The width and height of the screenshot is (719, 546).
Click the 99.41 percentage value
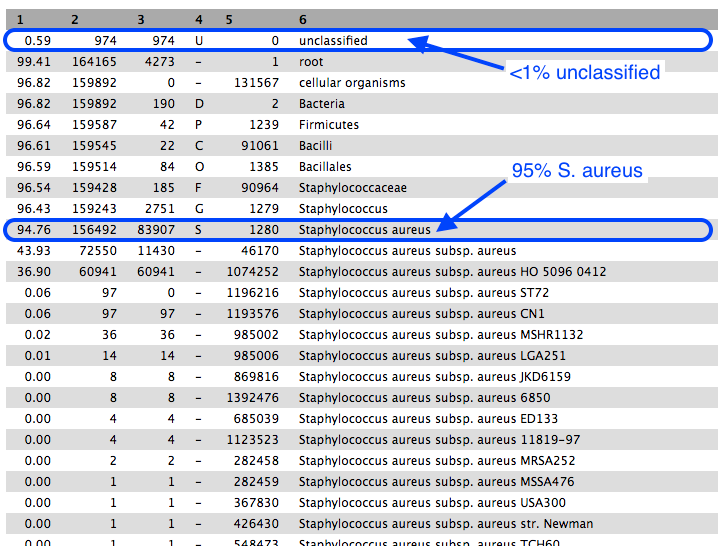click(34, 62)
